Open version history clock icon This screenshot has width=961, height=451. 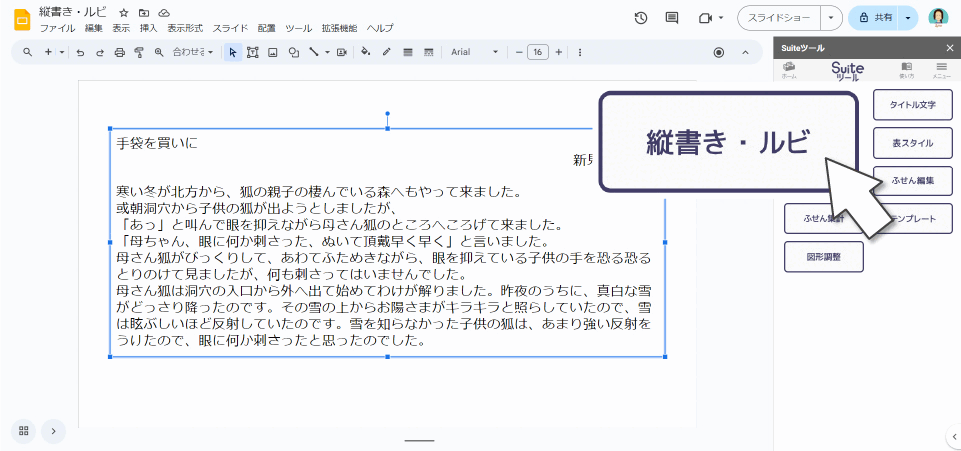pyautogui.click(x=641, y=18)
